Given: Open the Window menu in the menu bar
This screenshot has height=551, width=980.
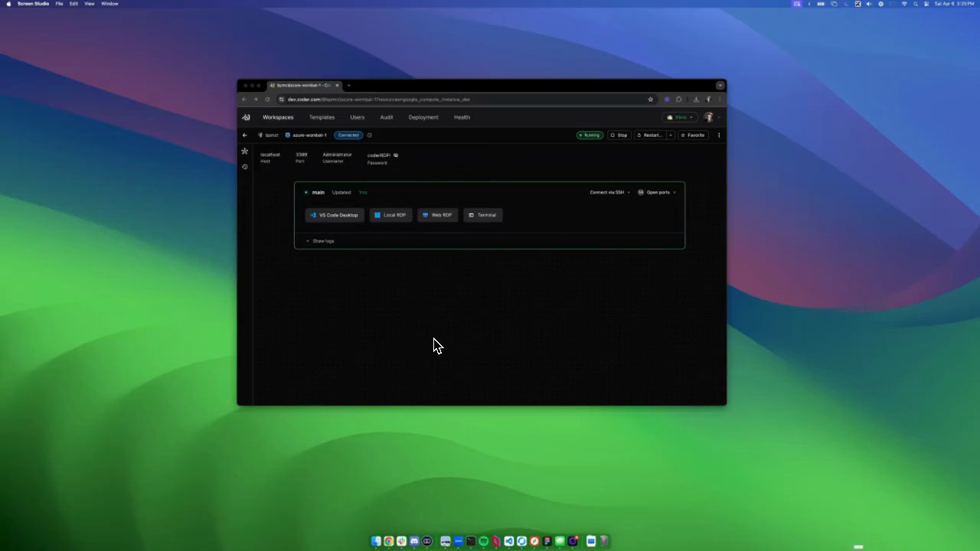Looking at the screenshot, I should click(x=109, y=4).
